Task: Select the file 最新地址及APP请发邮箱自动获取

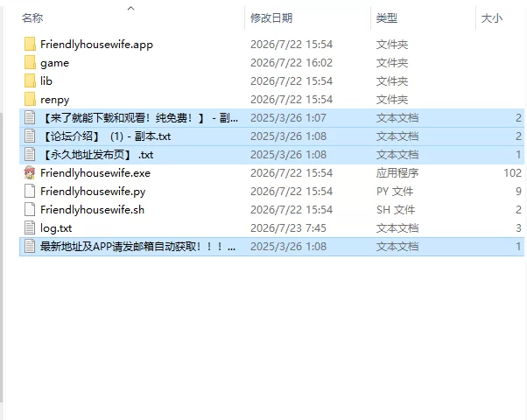Action: click(x=137, y=246)
